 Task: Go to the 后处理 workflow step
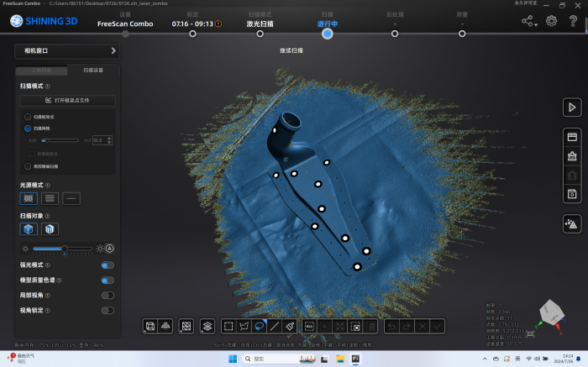point(394,34)
